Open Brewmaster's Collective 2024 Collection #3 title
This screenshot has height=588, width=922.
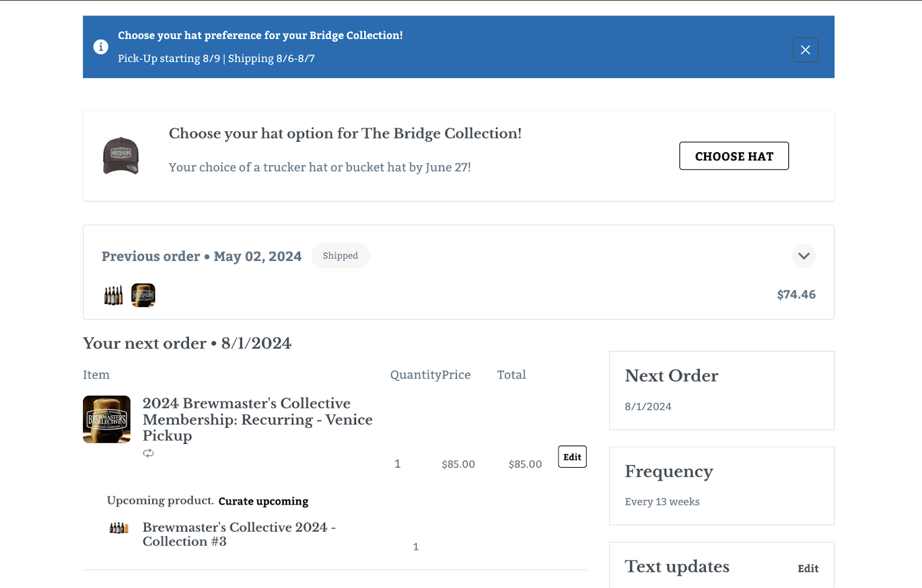point(239,534)
